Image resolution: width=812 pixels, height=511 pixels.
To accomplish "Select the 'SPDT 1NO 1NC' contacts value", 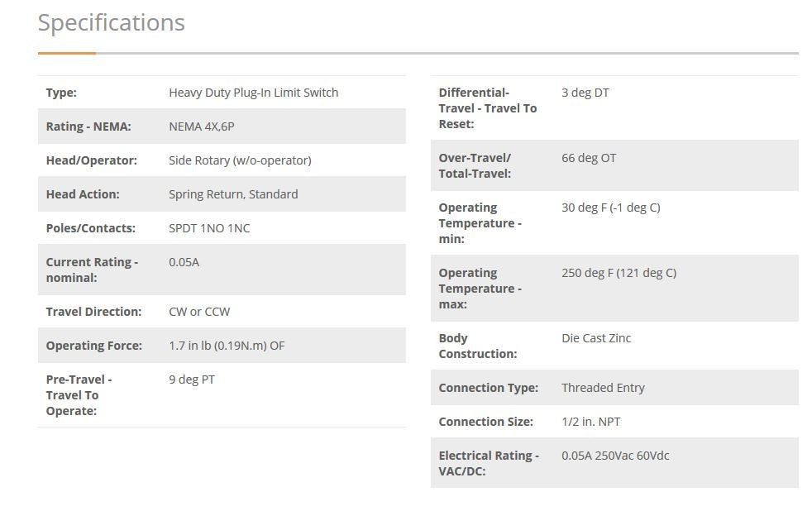I will point(209,228).
